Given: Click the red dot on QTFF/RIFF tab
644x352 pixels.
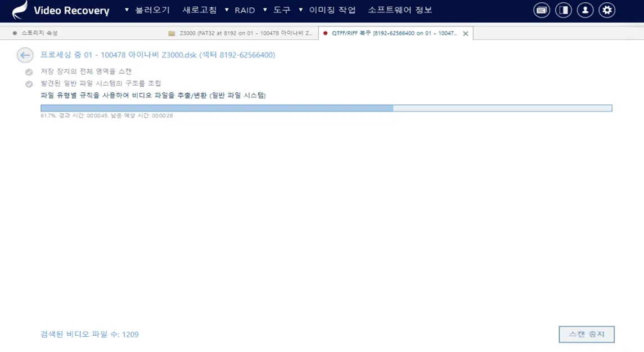Looking at the screenshot, I should click(326, 33).
